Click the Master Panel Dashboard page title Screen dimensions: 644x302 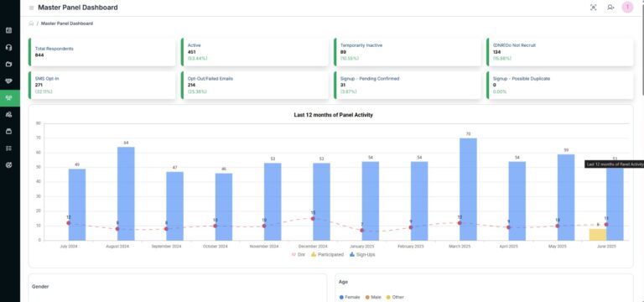pos(78,8)
